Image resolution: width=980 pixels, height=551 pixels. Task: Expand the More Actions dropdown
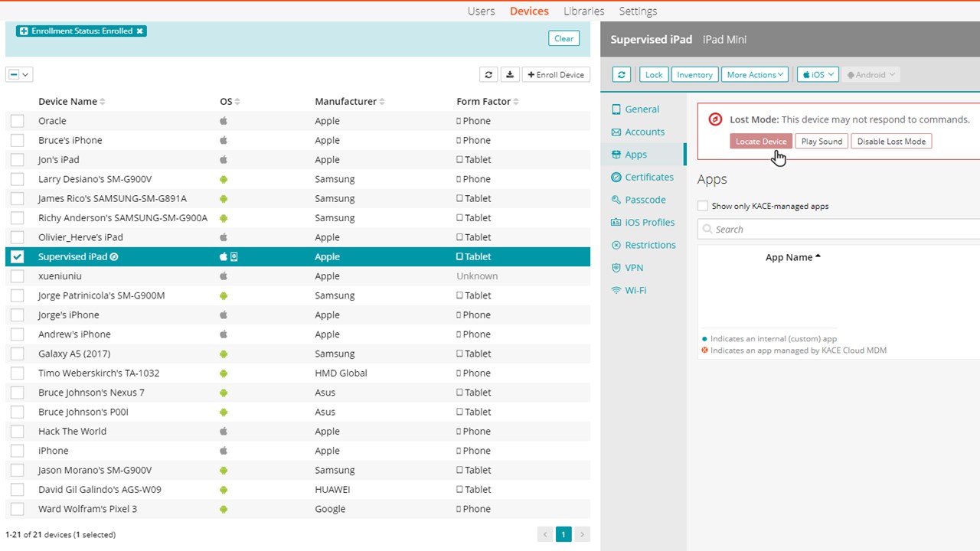point(754,75)
